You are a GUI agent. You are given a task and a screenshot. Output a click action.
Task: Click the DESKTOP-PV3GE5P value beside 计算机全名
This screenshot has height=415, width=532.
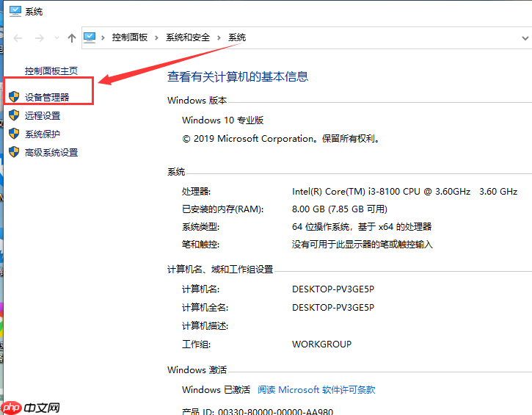pos(333,307)
